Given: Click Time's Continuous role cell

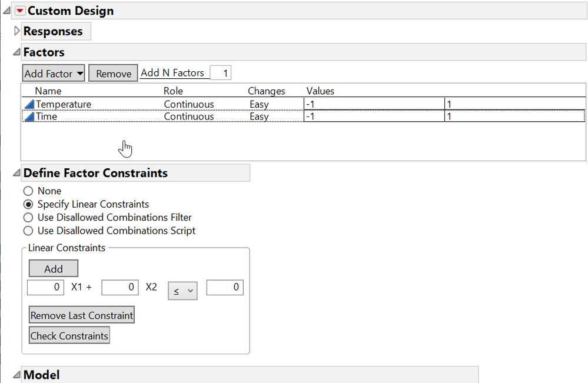Looking at the screenshot, I should tap(189, 116).
